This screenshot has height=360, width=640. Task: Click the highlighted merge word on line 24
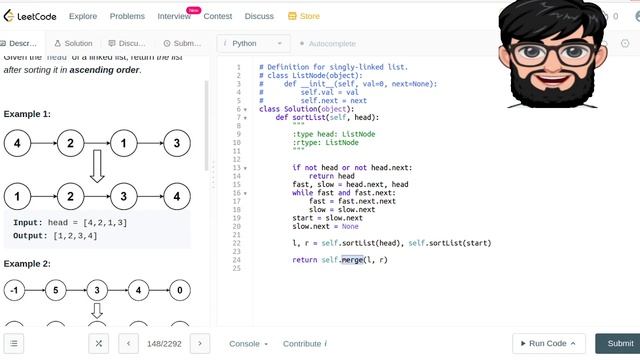[352, 260]
